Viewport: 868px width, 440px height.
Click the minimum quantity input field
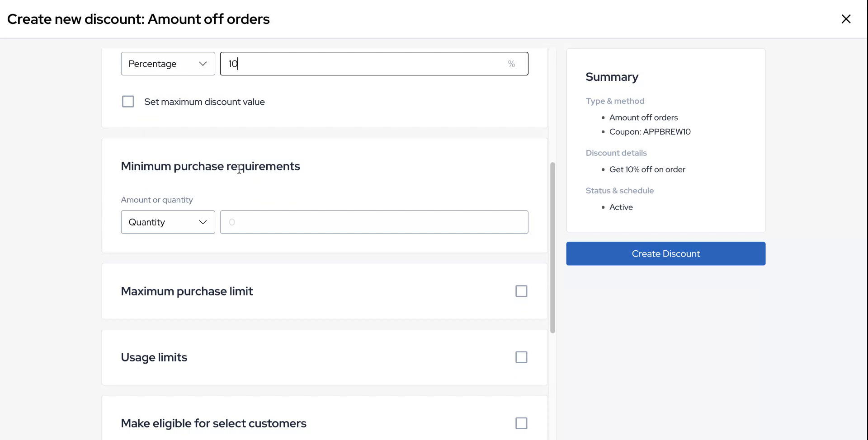[x=374, y=222]
